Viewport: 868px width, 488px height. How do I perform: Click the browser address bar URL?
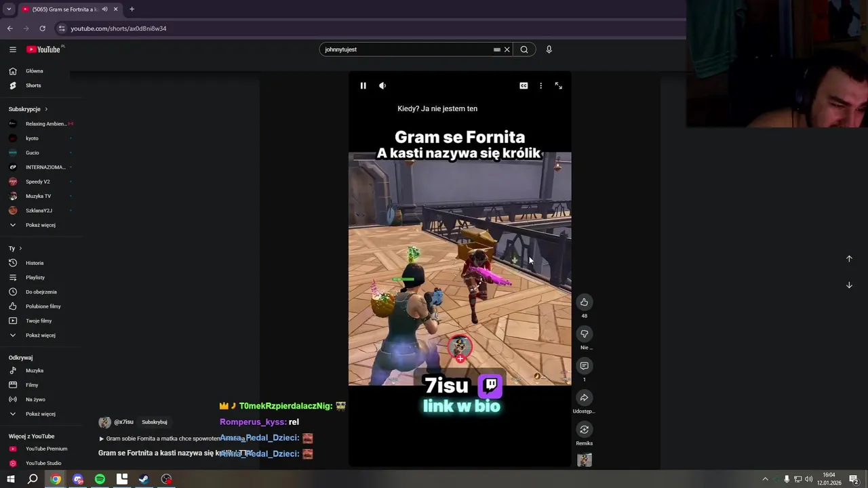119,28
